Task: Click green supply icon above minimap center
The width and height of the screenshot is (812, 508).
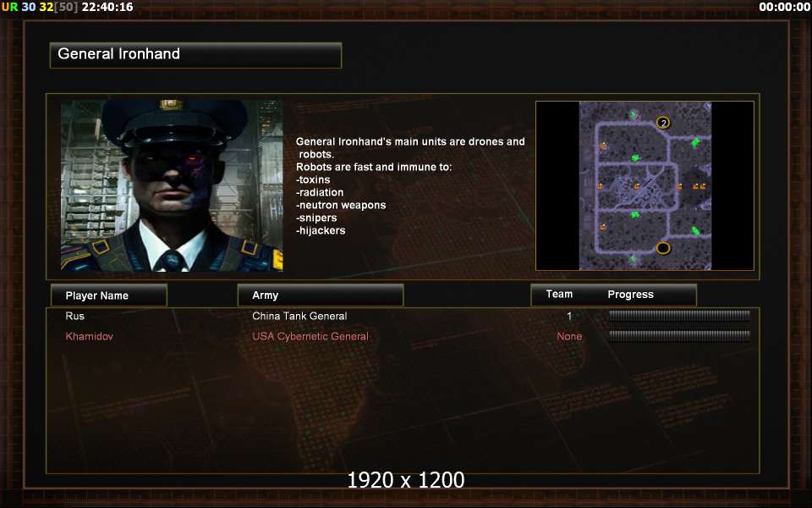Action: (636, 157)
